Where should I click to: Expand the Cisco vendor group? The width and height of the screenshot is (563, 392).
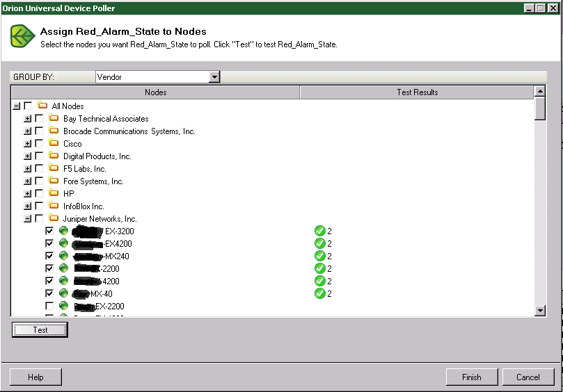(x=28, y=143)
